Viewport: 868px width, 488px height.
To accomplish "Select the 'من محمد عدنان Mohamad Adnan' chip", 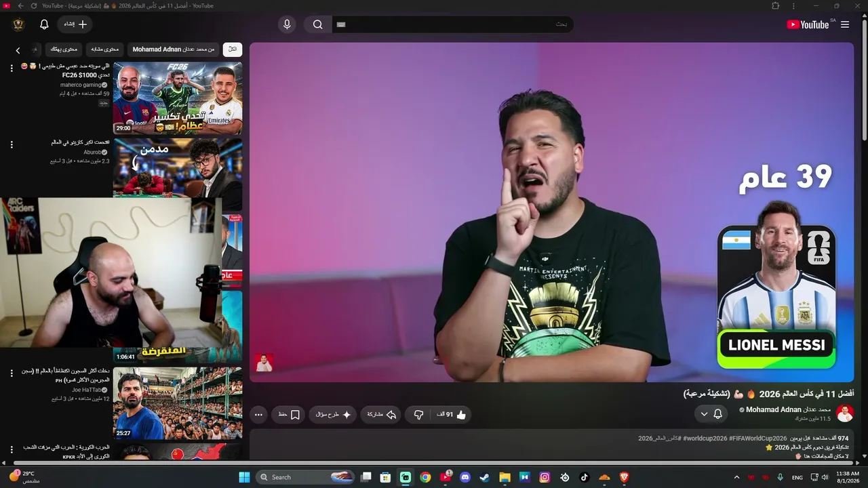I will (174, 49).
